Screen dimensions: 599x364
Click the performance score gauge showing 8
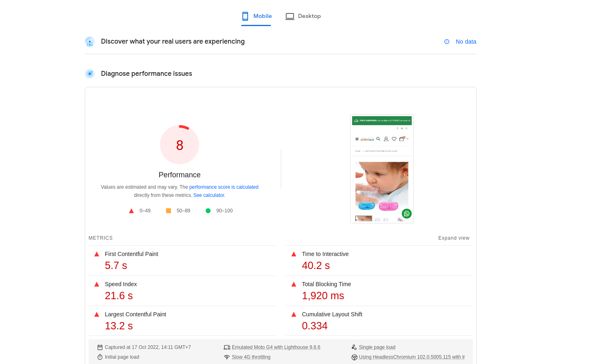(x=180, y=145)
